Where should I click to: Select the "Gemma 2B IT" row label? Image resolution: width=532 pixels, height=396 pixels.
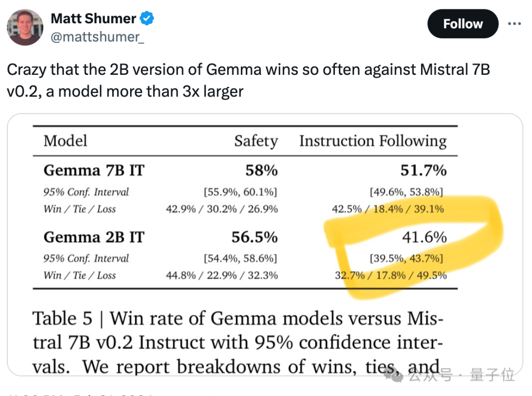[x=94, y=237]
